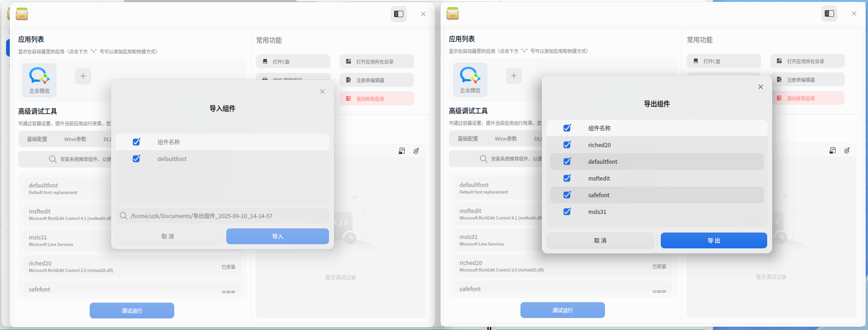868x330 pixels.
Task: Click 取消 in the 导入组件 dialog
Action: [x=168, y=236]
